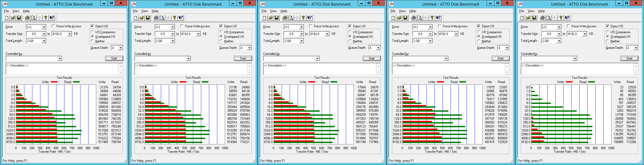Image resolution: width=644 pixels, height=165 pixels.
Task: Uncheck Direct I/O in first ATTO window
Action: pos(92,26)
